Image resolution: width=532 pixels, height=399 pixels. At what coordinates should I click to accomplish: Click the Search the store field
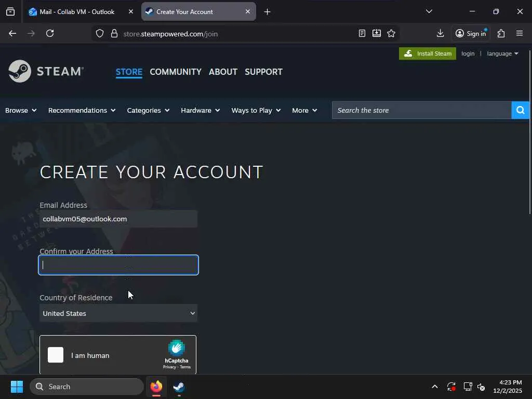(x=421, y=110)
